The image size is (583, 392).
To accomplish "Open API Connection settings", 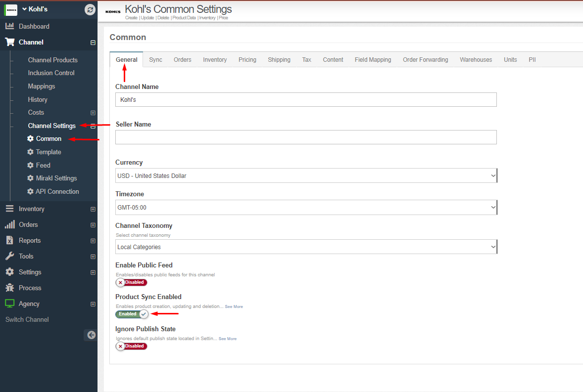I will point(57,191).
